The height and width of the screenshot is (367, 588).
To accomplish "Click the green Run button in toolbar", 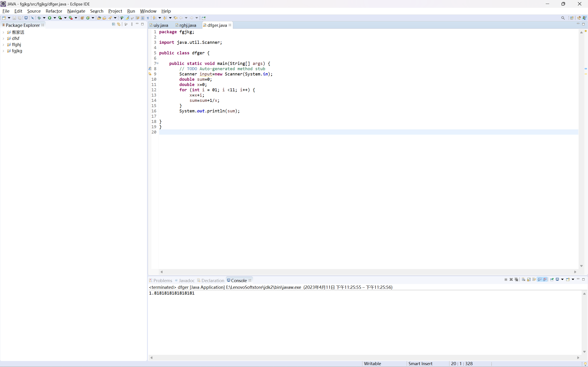I will coord(50,18).
